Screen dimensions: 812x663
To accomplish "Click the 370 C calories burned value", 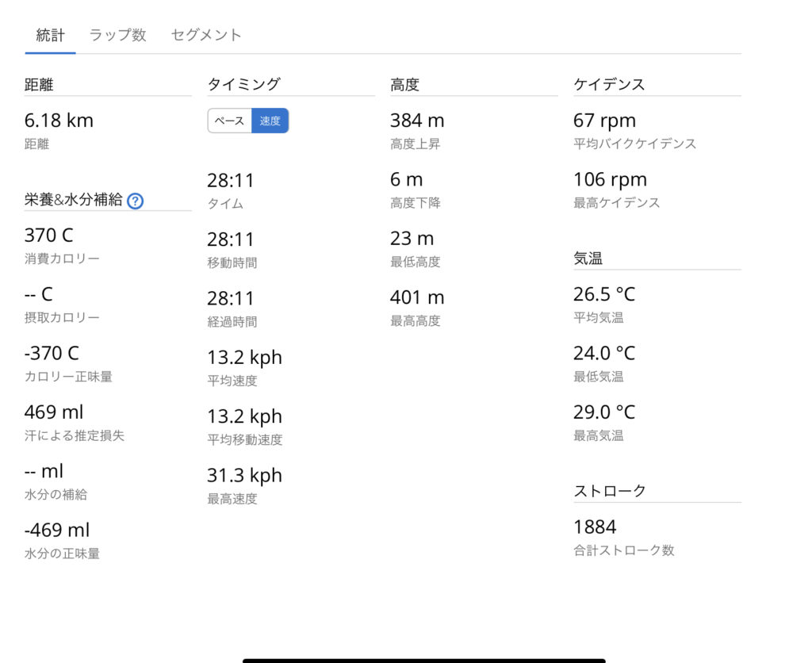I will tap(50, 236).
